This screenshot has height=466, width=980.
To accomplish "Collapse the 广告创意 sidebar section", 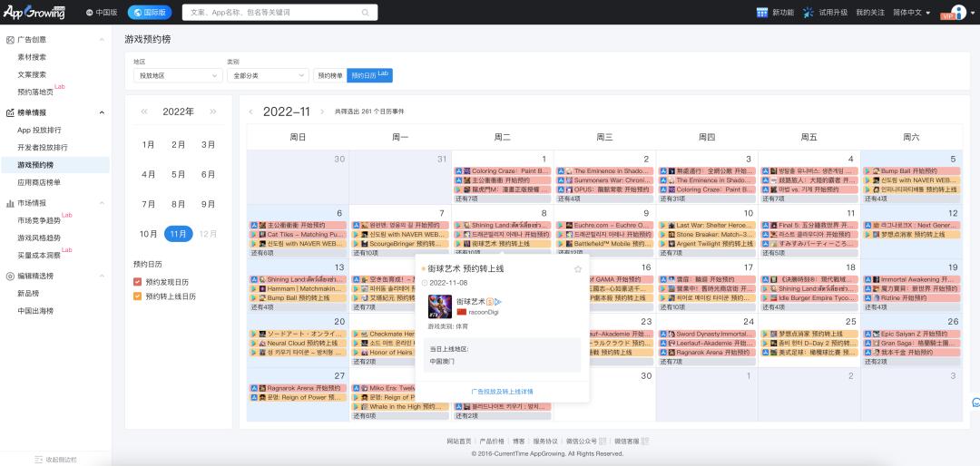I will pos(102,39).
